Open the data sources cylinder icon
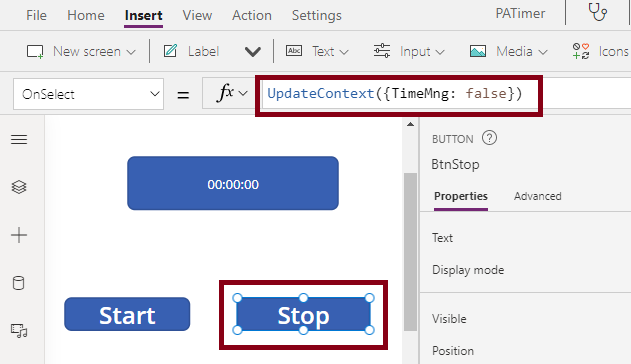This screenshot has height=364, width=631. coord(19,283)
